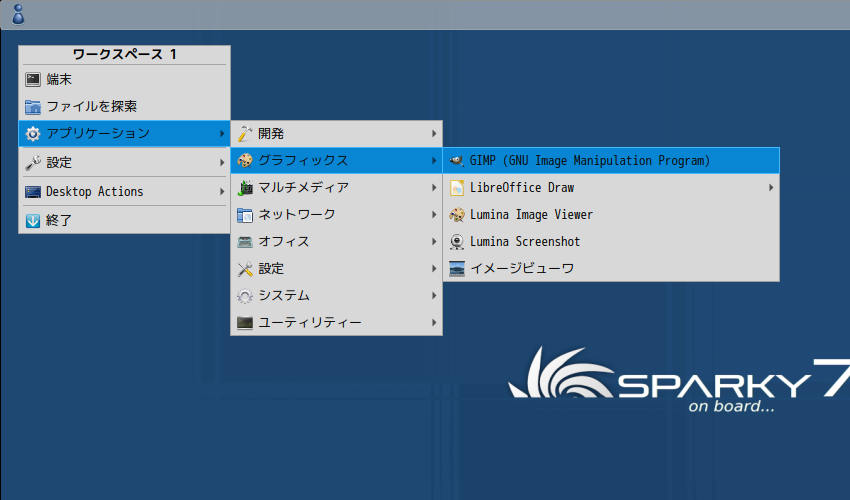Open 端末 from the main menu

click(124, 79)
